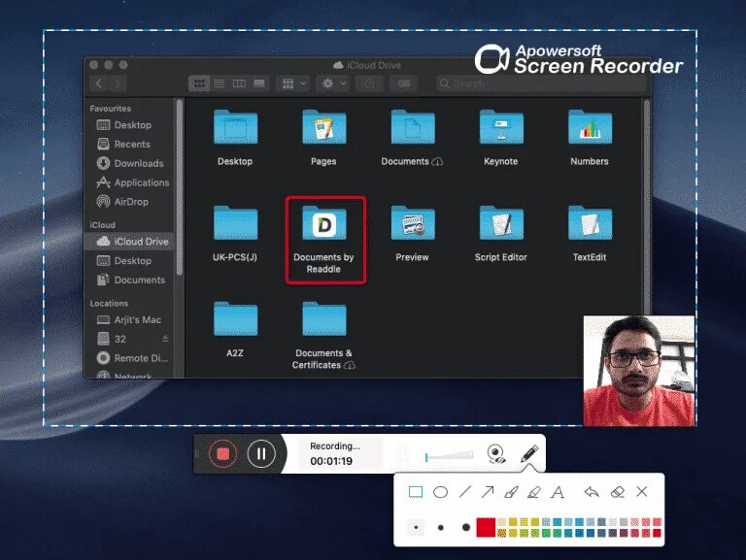The height and width of the screenshot is (560, 746).
Task: Select Applications in Finder sidebar
Action: (x=128, y=182)
